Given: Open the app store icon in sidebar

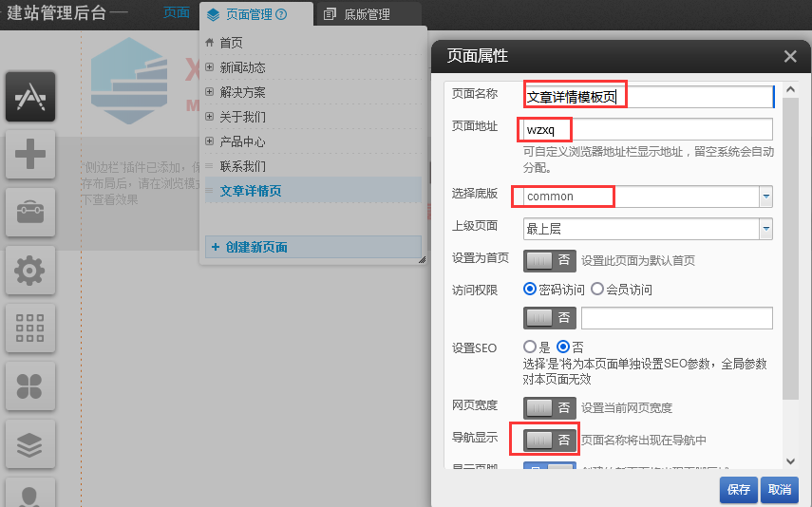Looking at the screenshot, I should (30, 97).
